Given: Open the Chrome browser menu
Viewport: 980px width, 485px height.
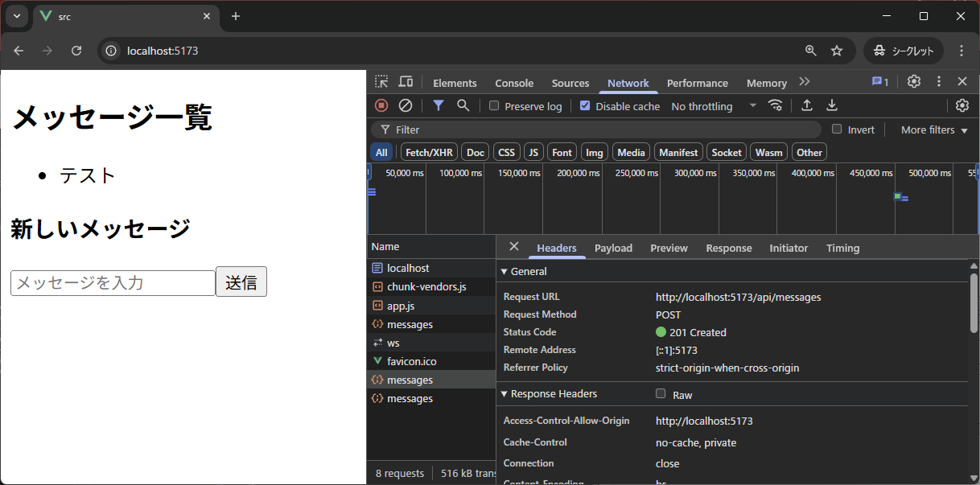Looking at the screenshot, I should pos(961,51).
